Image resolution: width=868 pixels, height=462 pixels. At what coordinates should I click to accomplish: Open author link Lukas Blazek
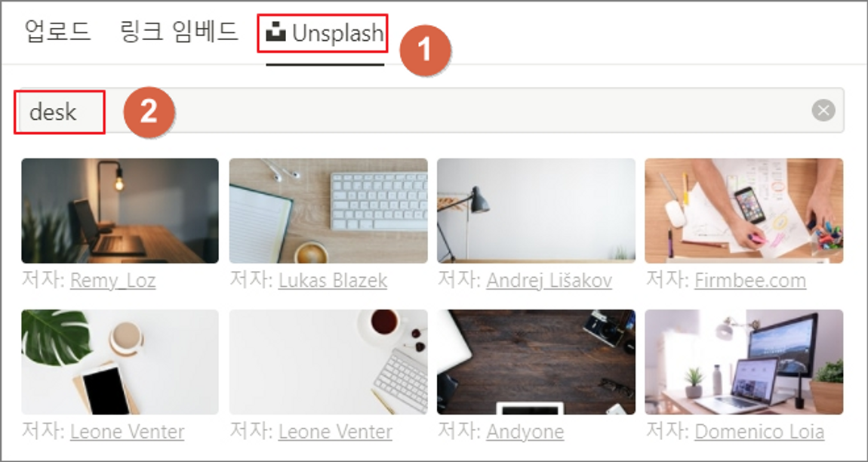click(333, 281)
